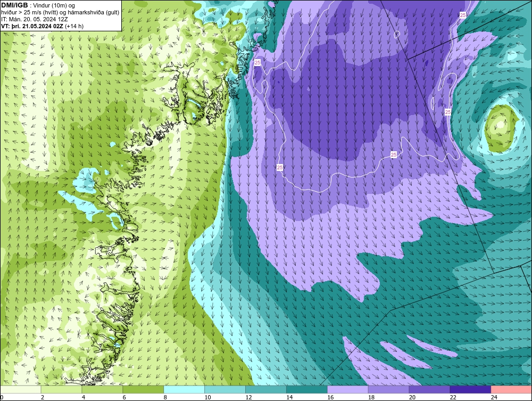The height and width of the screenshot is (401, 532).
Task: Click the valid time 'VT: þri. 21.05.2024 02Z'
Action: click(32, 26)
